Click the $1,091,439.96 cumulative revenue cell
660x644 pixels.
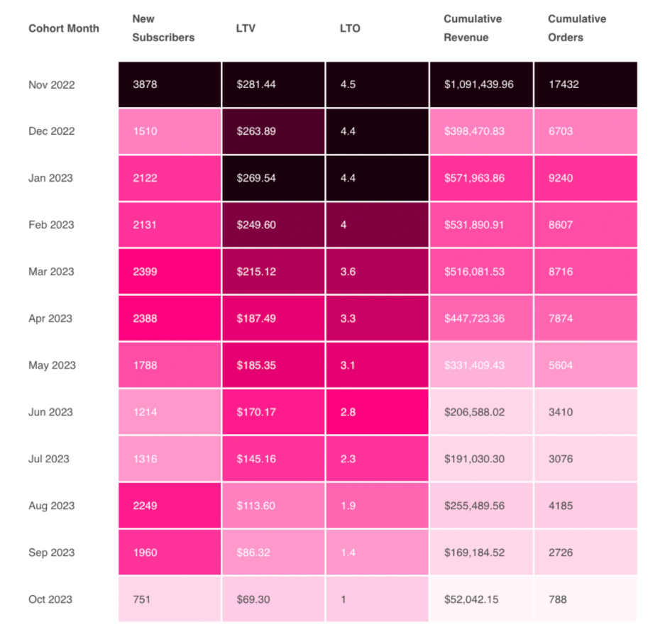481,84
